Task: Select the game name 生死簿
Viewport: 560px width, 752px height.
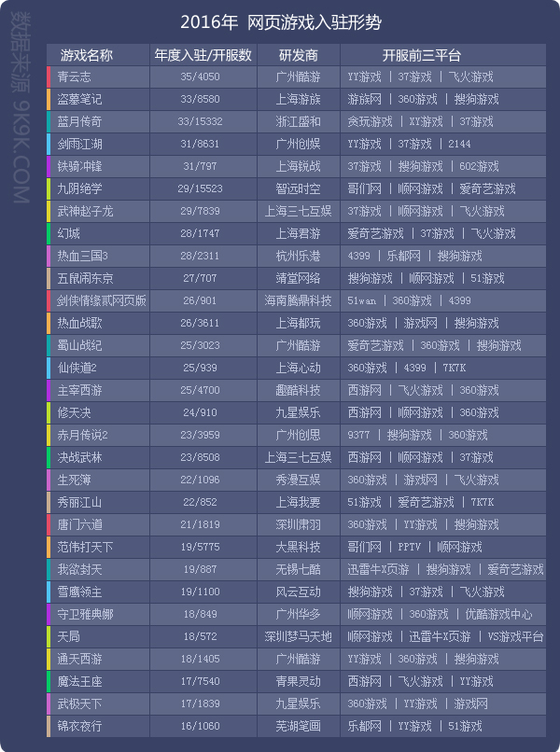Action: (74, 480)
